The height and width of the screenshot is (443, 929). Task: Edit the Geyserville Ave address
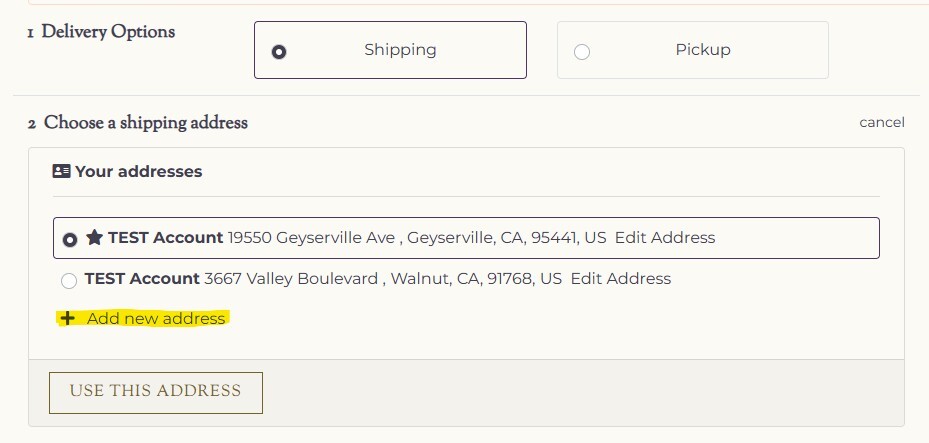coord(665,238)
